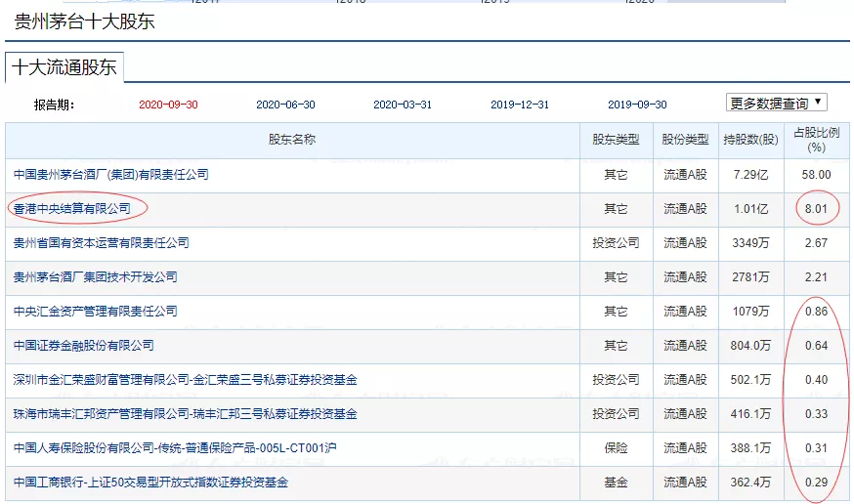Viewport: 854px width, 504px height.
Task: Click the 股东类型 column header
Action: [x=616, y=140]
